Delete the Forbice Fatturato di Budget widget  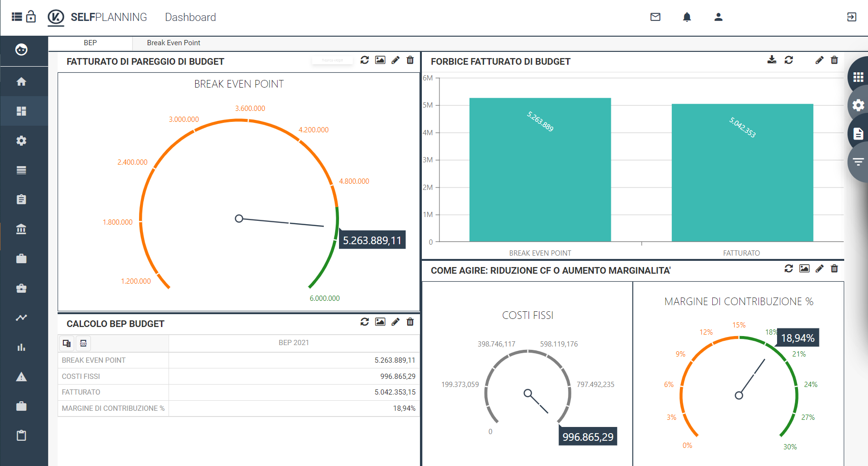click(x=834, y=60)
